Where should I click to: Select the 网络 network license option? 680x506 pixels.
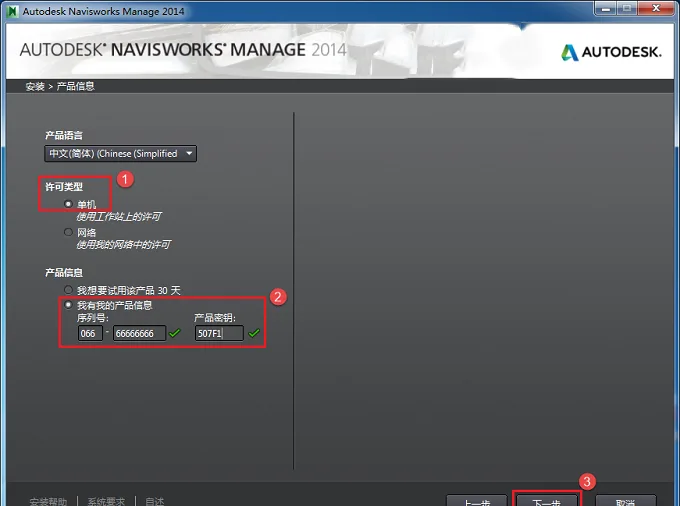point(68,232)
